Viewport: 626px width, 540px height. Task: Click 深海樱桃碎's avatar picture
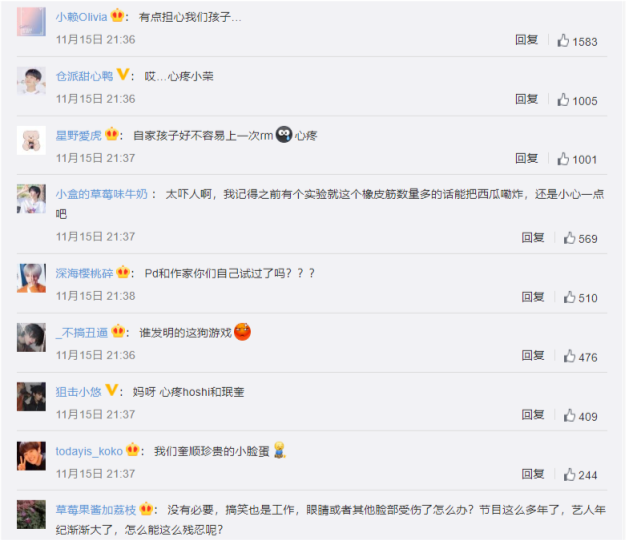point(31,278)
